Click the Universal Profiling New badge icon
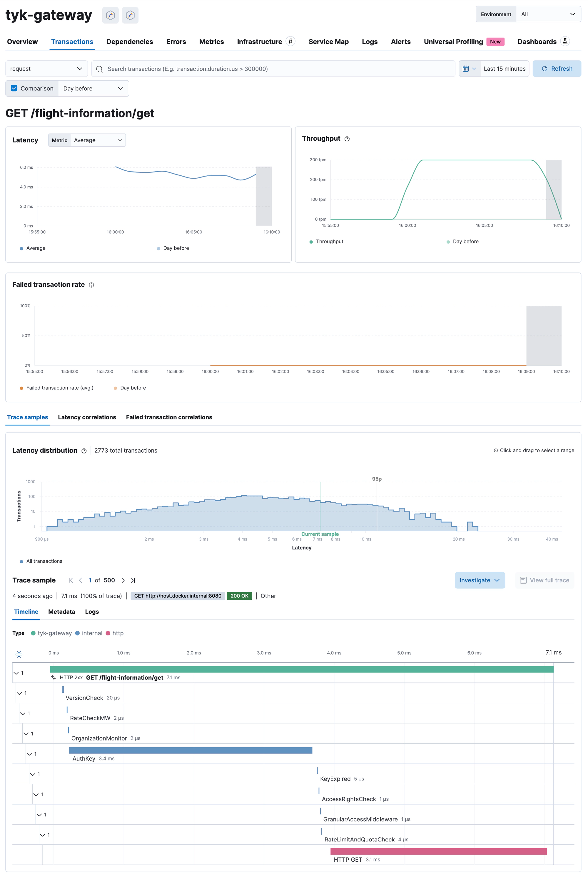This screenshot has width=588, height=877. click(x=495, y=41)
